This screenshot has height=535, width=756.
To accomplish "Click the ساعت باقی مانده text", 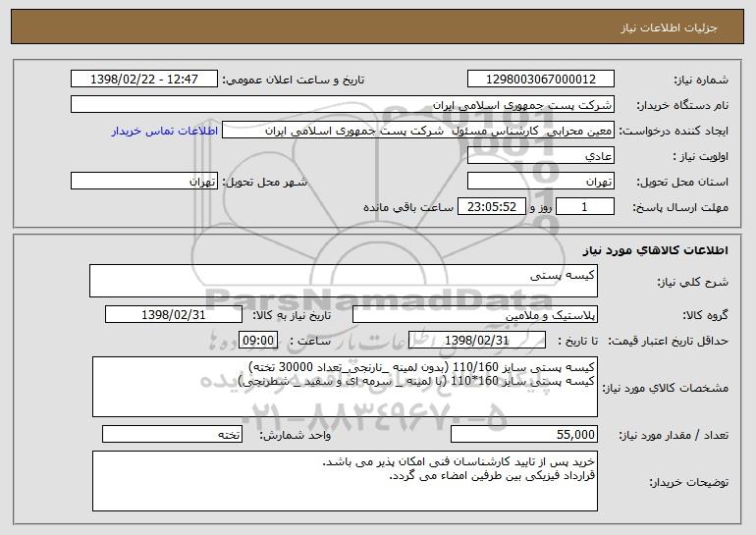I will (407, 207).
